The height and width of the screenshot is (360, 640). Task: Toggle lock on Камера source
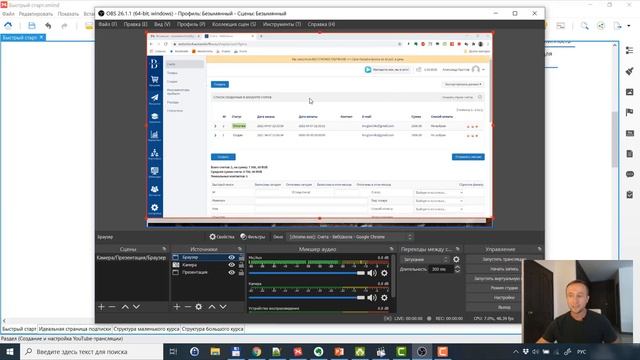[x=241, y=265]
